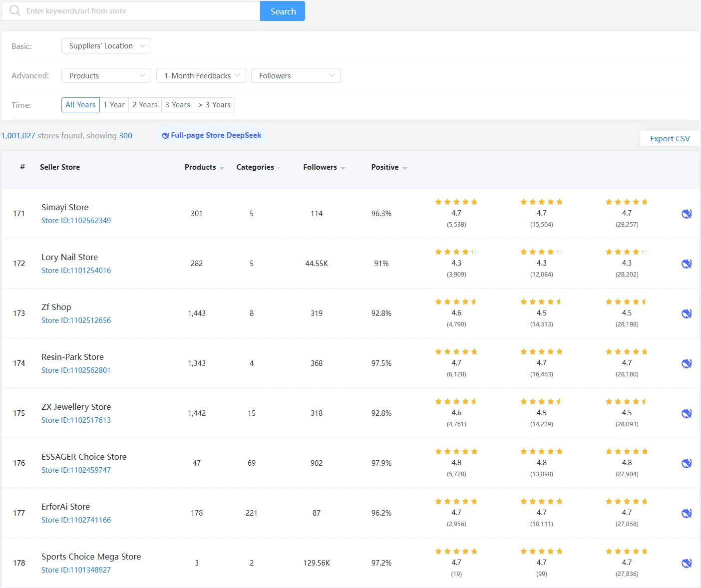Click Seller Store column header

pyautogui.click(x=60, y=167)
